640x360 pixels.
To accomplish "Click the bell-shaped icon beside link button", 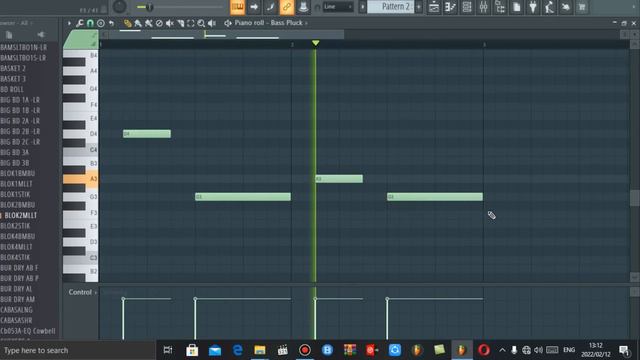I will coord(303,7).
